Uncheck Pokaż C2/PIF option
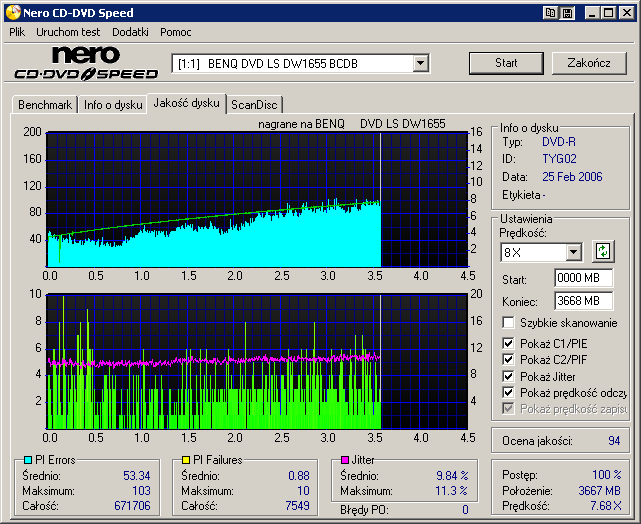The height and width of the screenshot is (524, 641). [x=508, y=360]
